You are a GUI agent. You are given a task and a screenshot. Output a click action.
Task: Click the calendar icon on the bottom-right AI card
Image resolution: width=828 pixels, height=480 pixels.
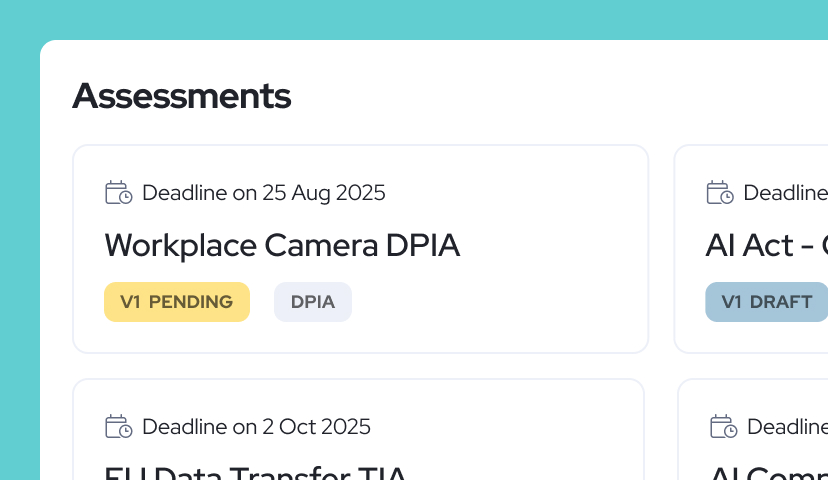(x=723, y=426)
